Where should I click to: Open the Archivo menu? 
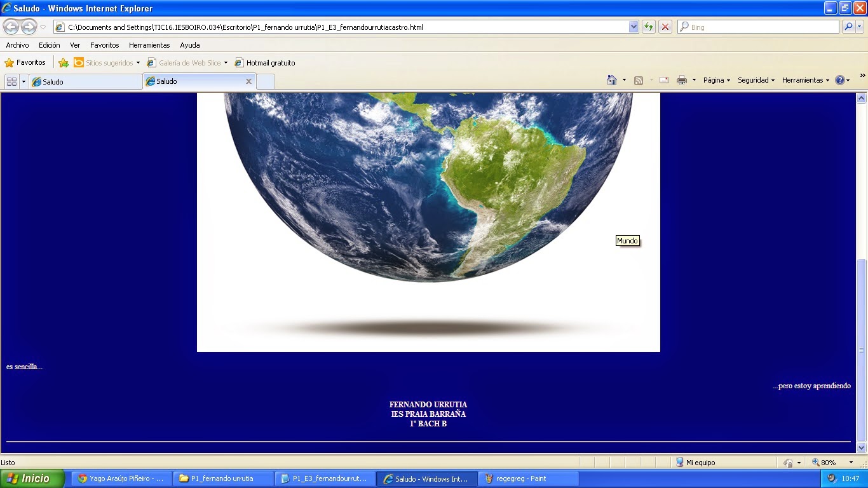pyautogui.click(x=18, y=45)
